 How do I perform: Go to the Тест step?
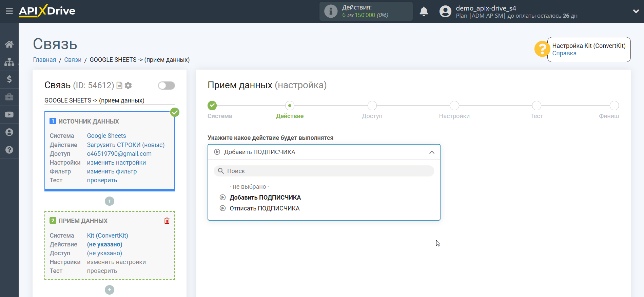(536, 106)
